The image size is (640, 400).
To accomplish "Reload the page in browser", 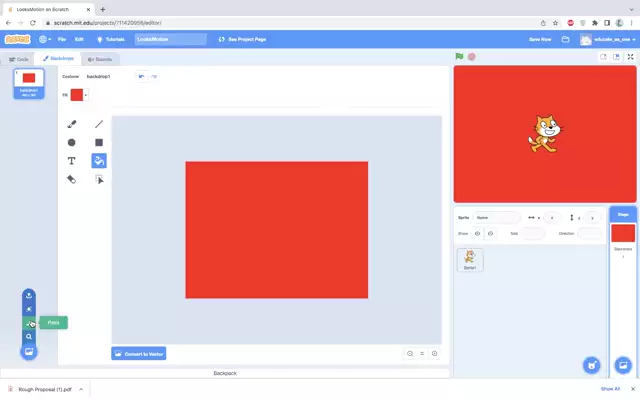I will [x=33, y=23].
